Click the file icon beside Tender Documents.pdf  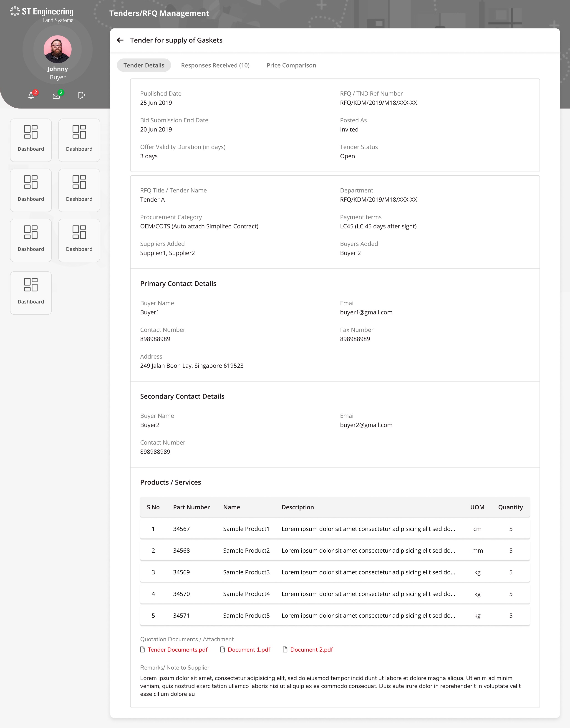[x=142, y=649]
